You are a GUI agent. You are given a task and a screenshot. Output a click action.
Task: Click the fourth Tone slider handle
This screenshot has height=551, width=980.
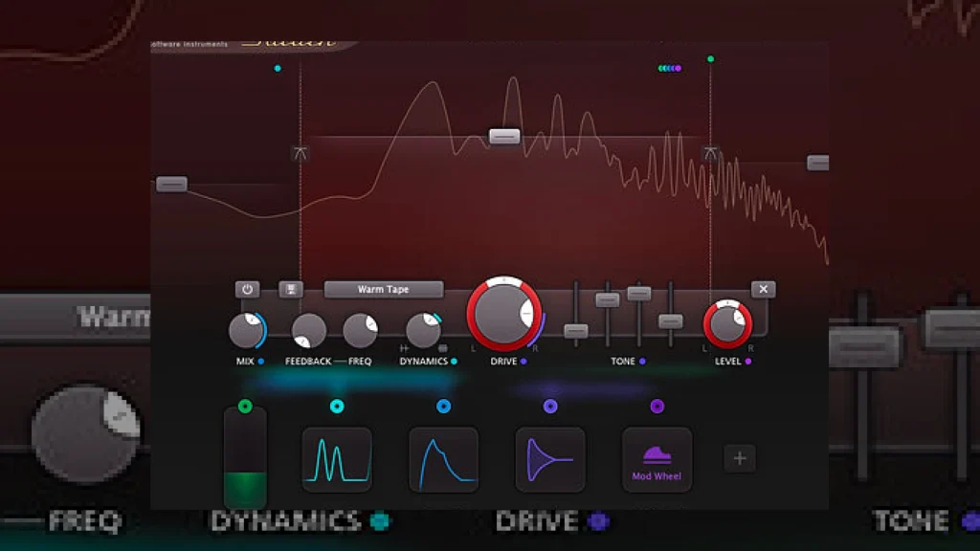pyautogui.click(x=671, y=321)
